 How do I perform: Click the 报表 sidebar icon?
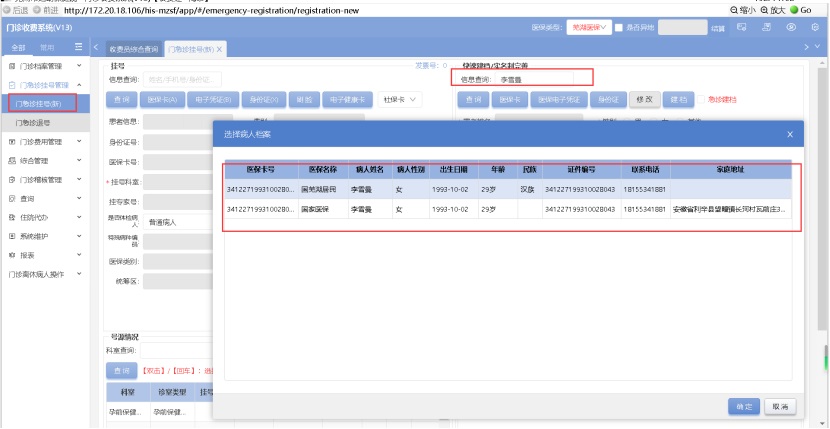tap(12, 255)
